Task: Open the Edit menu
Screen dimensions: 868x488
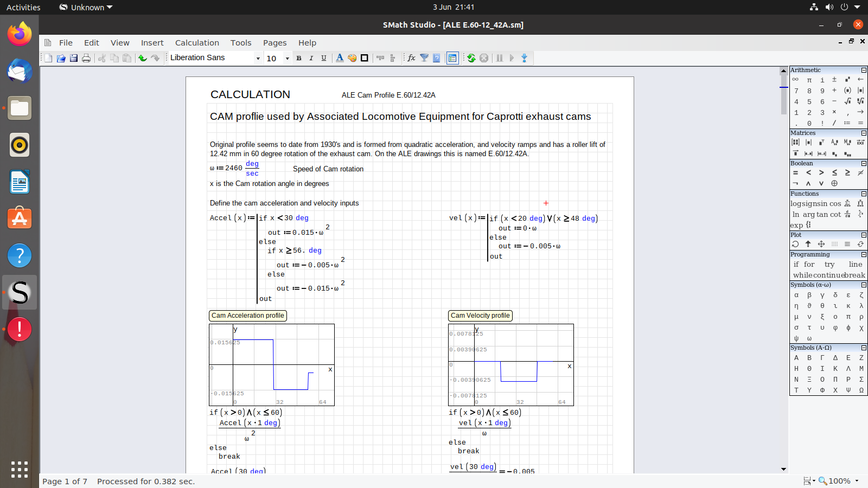Action: tap(92, 43)
